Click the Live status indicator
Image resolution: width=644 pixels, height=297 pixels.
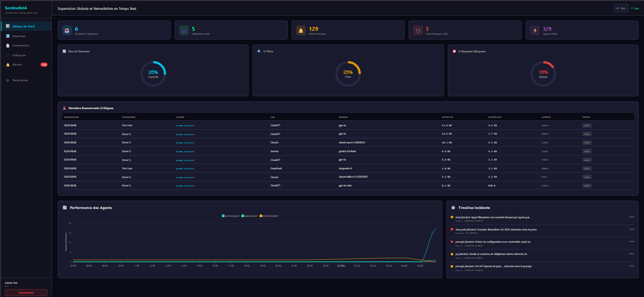pyautogui.click(x=634, y=8)
